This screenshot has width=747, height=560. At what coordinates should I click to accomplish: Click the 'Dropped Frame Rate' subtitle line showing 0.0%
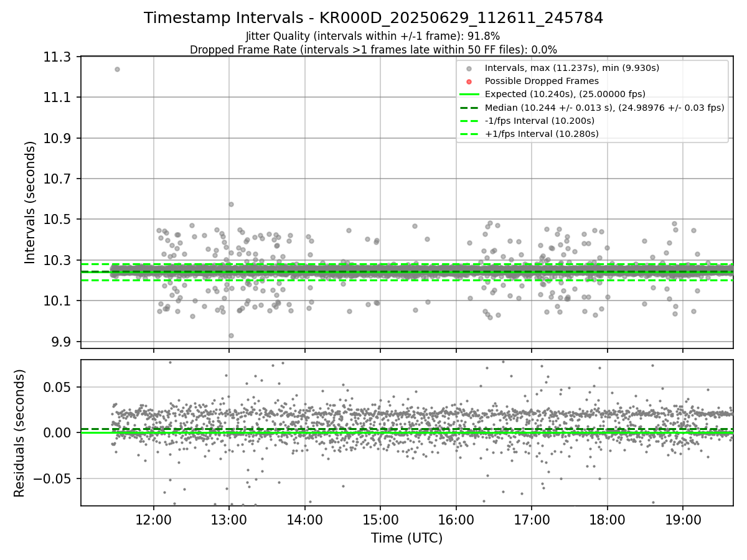[373, 50]
